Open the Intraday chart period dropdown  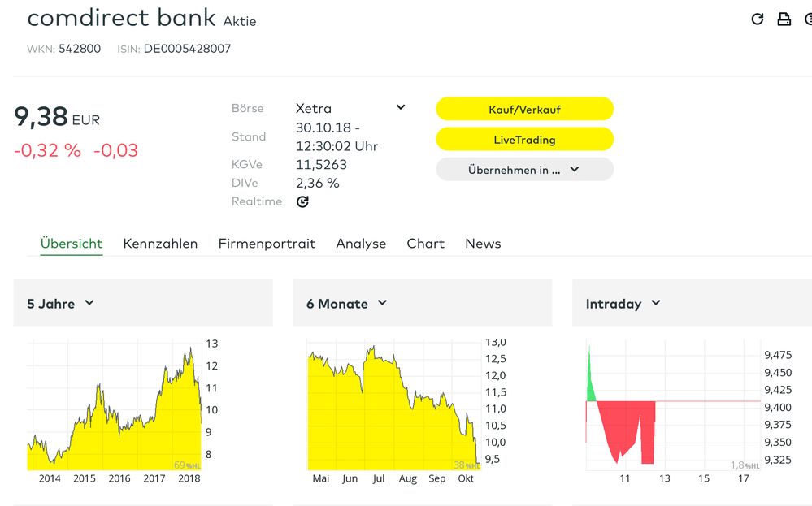pos(623,304)
